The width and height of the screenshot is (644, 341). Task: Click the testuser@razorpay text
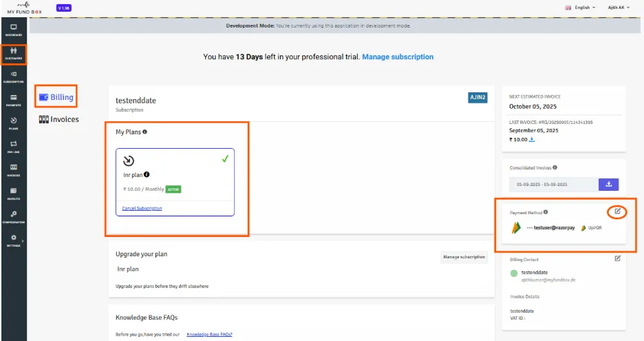tap(554, 228)
